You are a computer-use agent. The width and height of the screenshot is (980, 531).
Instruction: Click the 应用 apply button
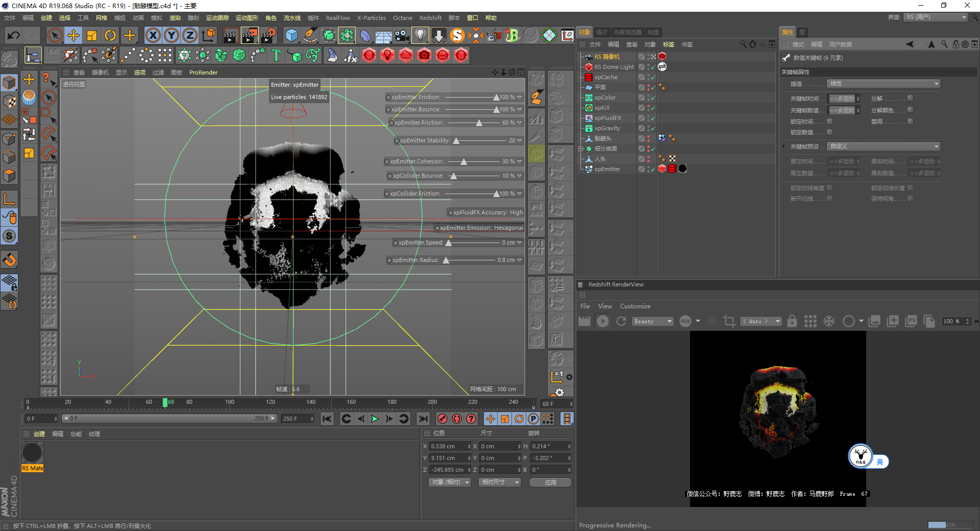(x=550, y=482)
